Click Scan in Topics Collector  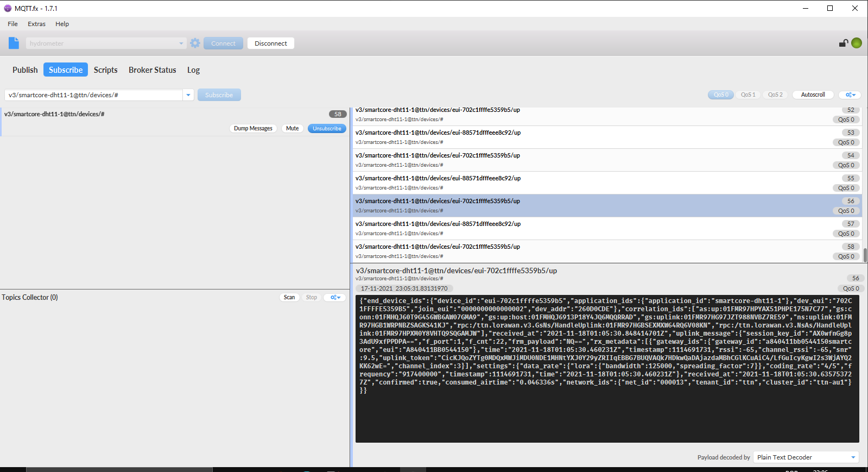coord(289,297)
